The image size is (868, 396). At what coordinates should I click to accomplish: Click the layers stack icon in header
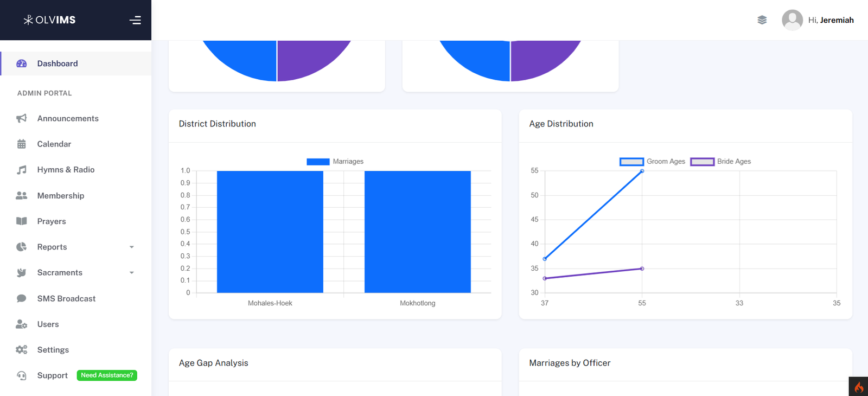[x=762, y=20]
